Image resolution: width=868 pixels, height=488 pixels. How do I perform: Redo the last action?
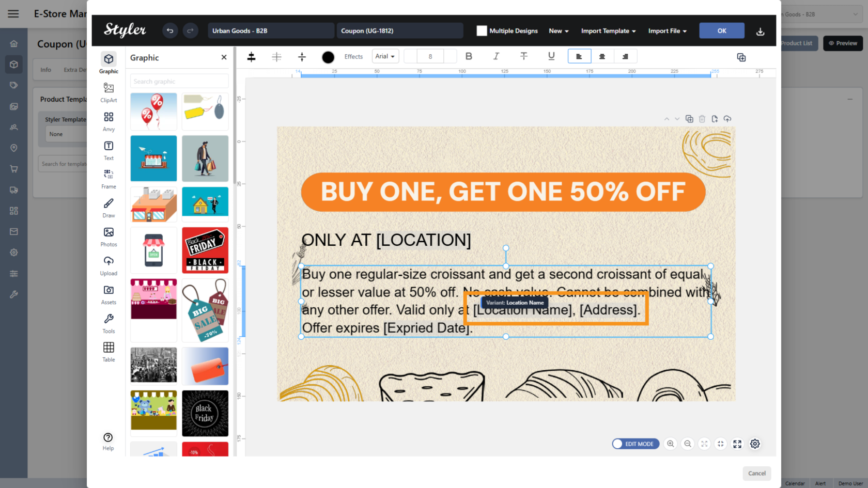(x=190, y=31)
